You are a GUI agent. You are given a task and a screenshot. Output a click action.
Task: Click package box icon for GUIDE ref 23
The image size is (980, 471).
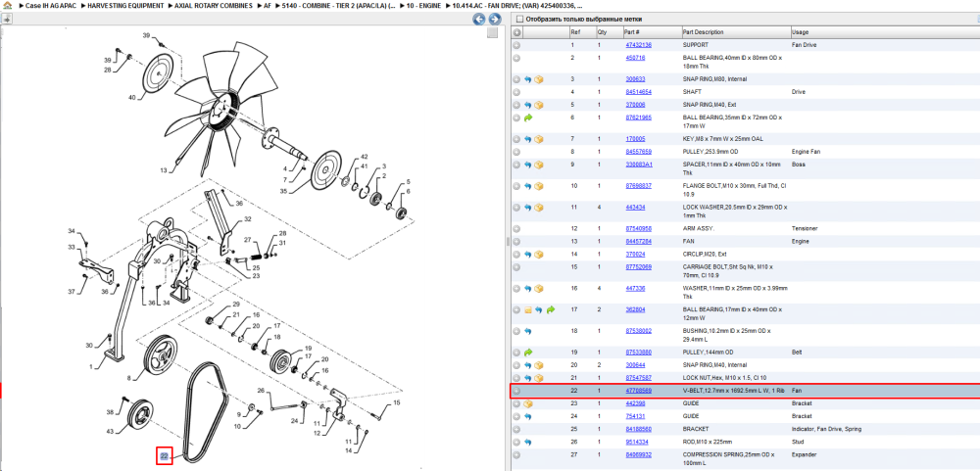[527, 403]
